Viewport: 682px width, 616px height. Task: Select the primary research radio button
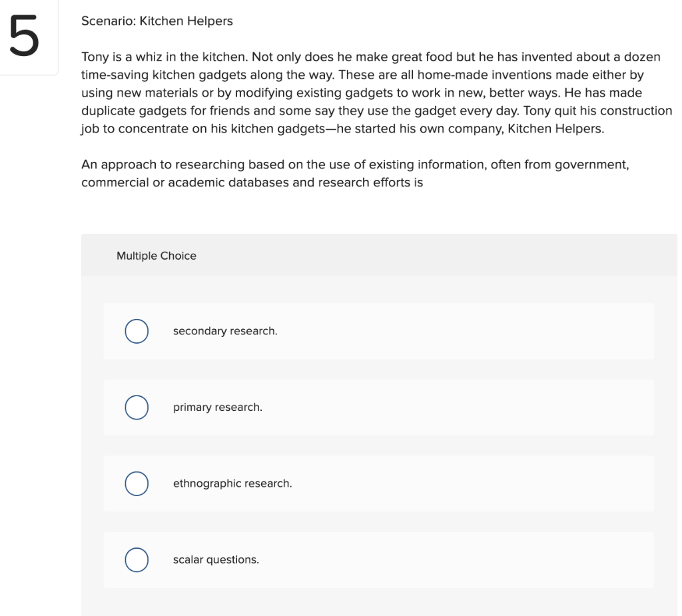tap(137, 407)
